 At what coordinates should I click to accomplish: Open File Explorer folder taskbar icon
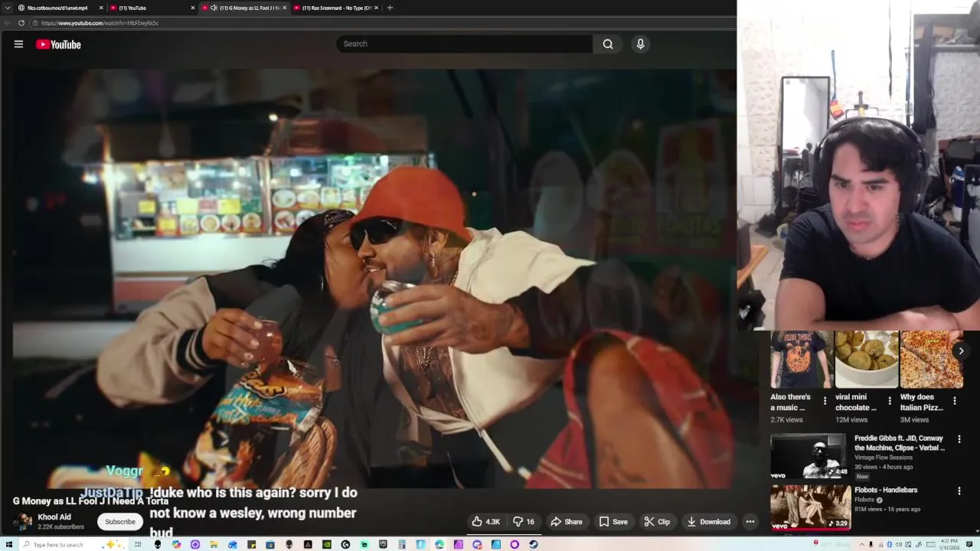click(x=213, y=544)
